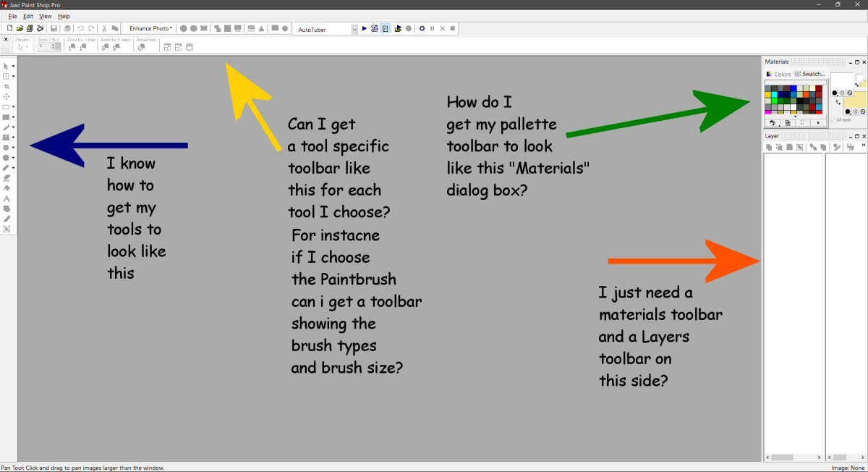Select the Text tool

pyautogui.click(x=7, y=198)
